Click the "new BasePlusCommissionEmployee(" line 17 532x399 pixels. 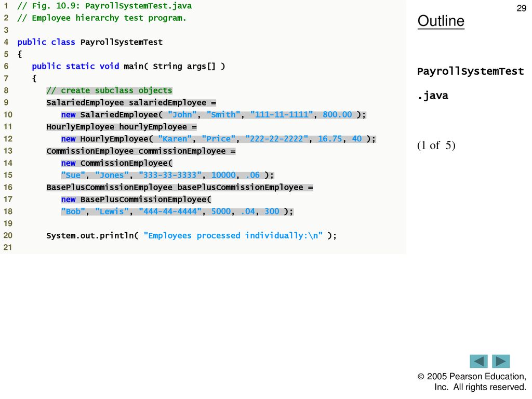click(136, 199)
